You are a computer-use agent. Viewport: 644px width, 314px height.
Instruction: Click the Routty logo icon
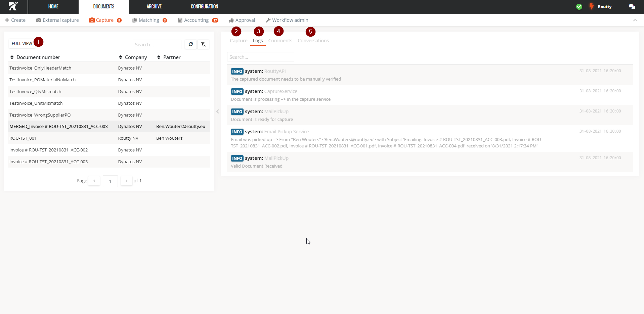pyautogui.click(x=13, y=6)
